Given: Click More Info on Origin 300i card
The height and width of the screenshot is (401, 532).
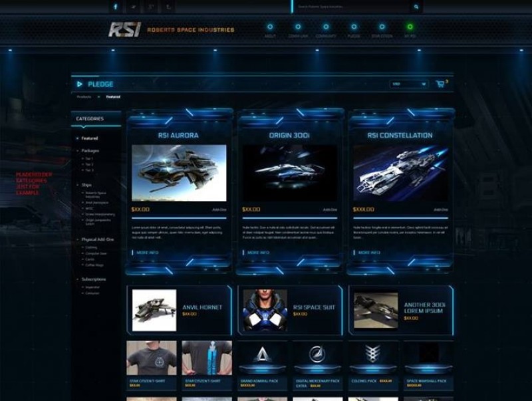Looking at the screenshot, I should coord(258,253).
